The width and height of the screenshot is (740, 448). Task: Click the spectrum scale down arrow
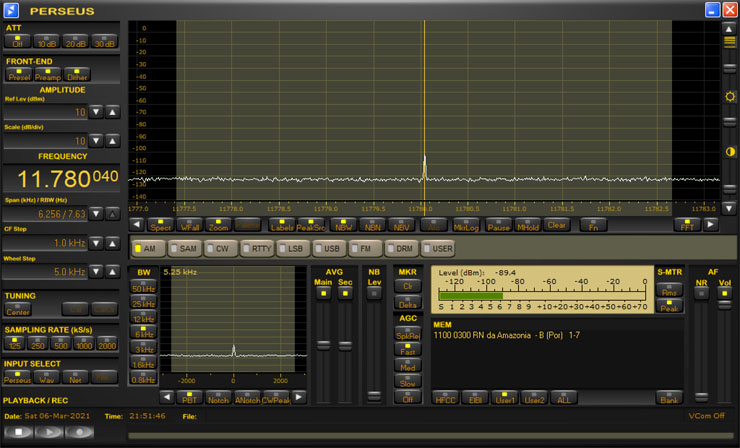pyautogui.click(x=729, y=208)
